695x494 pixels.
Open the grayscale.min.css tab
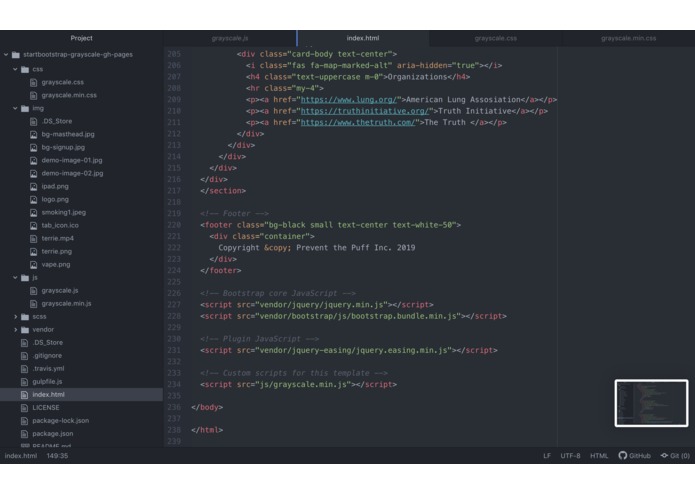(x=629, y=38)
